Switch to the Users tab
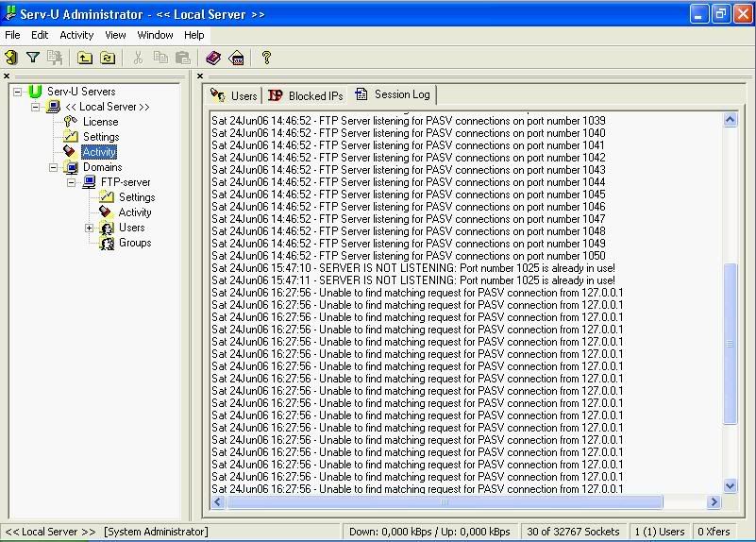 pyautogui.click(x=234, y=95)
